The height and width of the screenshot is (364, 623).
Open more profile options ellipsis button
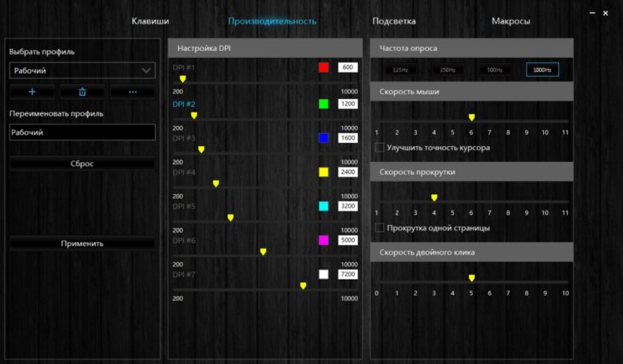click(133, 92)
